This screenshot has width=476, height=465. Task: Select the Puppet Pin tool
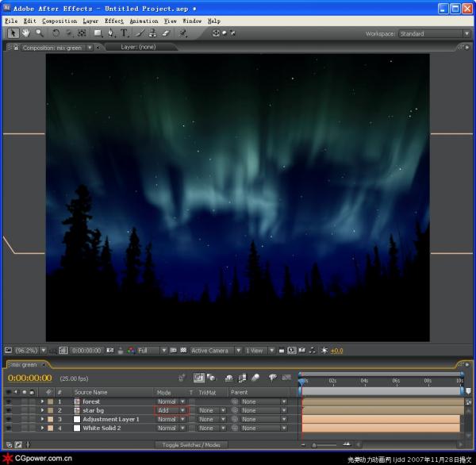[x=182, y=33]
